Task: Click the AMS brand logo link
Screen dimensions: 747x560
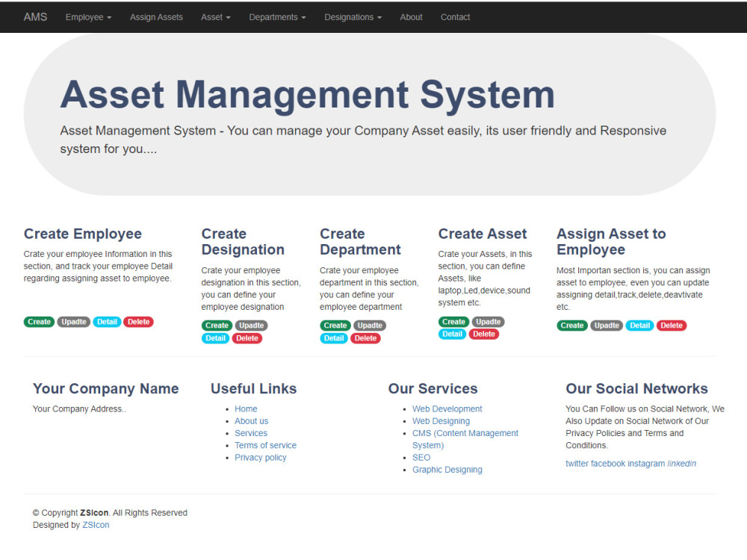Action: (x=35, y=17)
